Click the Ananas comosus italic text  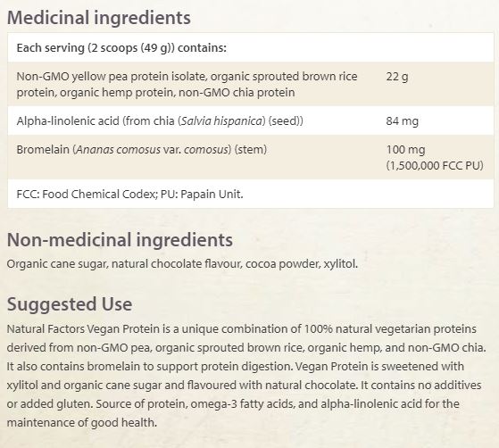tap(119, 150)
